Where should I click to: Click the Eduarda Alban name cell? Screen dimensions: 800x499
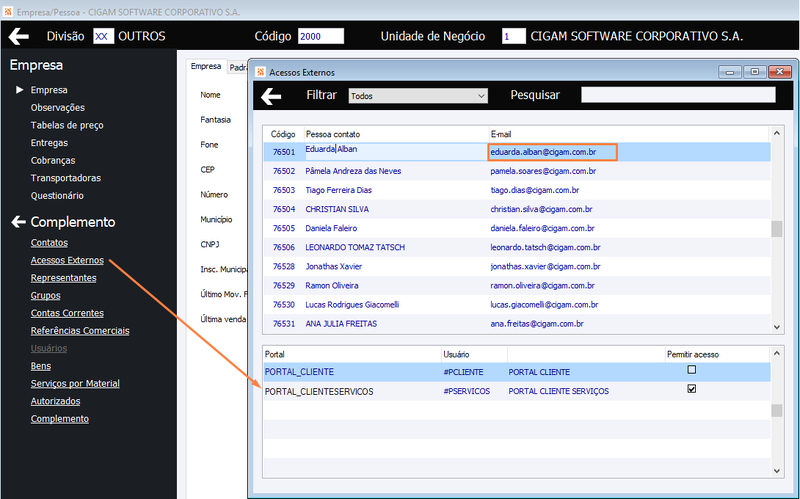(x=396, y=152)
